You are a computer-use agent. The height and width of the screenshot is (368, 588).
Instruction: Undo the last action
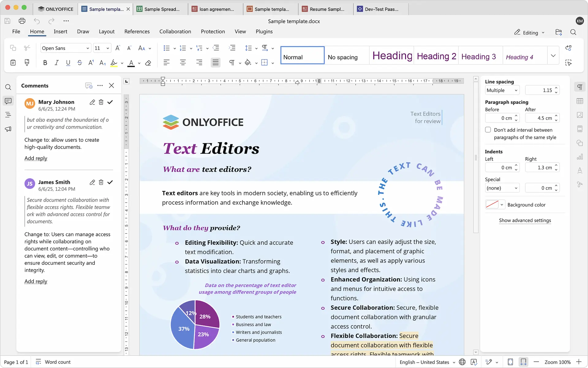tap(37, 21)
